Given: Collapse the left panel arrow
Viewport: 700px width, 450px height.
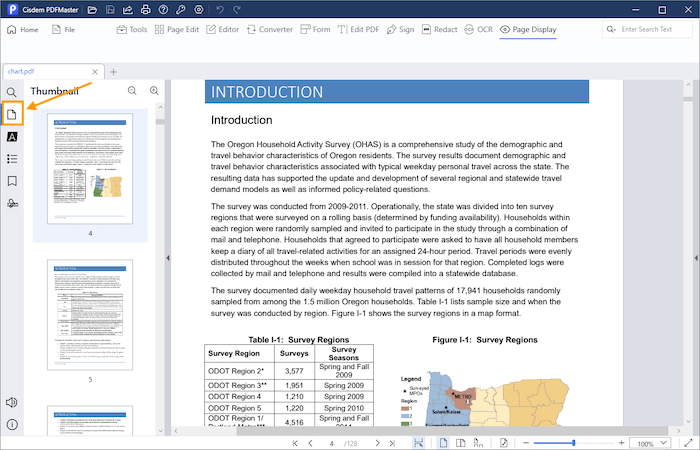Looking at the screenshot, I should click(x=168, y=258).
